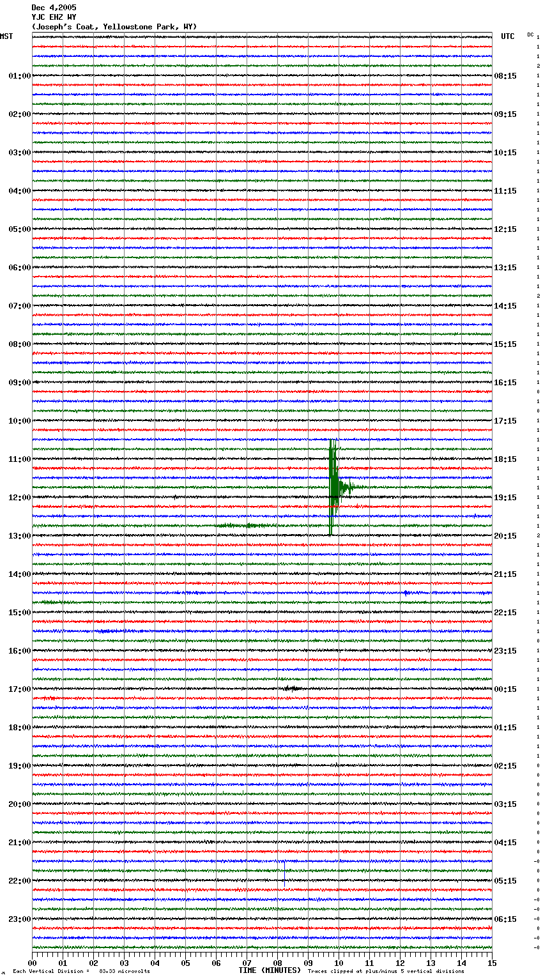Click the "17:00" MST hour label

tap(19, 689)
